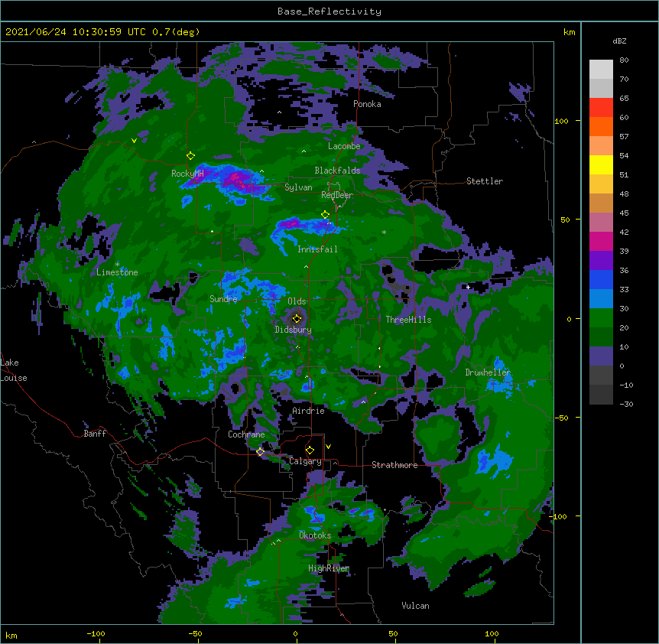Screen dimensions: 659x644
Task: Select the magenta 42 dBZ legend color
Action: pos(601,241)
